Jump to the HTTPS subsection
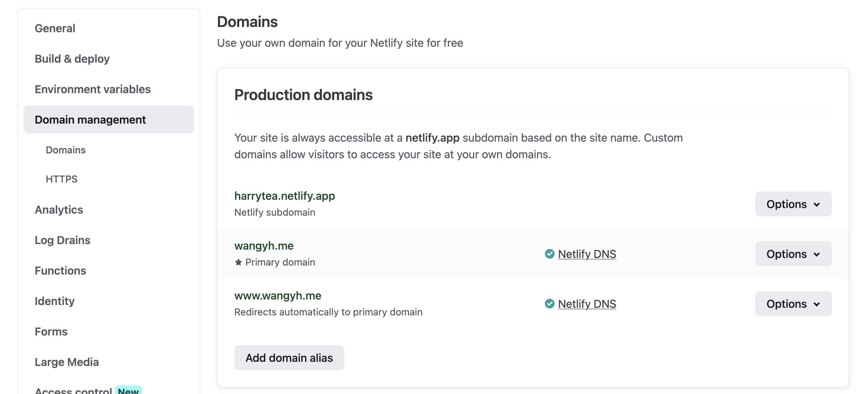 coord(62,179)
